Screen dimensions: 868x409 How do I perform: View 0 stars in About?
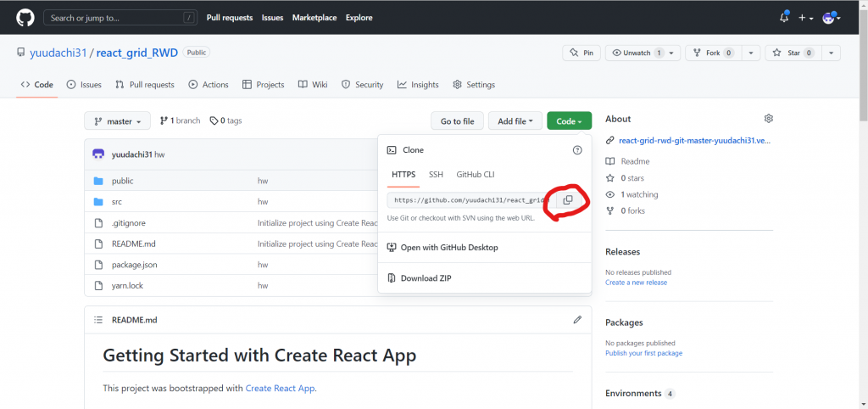click(x=625, y=178)
